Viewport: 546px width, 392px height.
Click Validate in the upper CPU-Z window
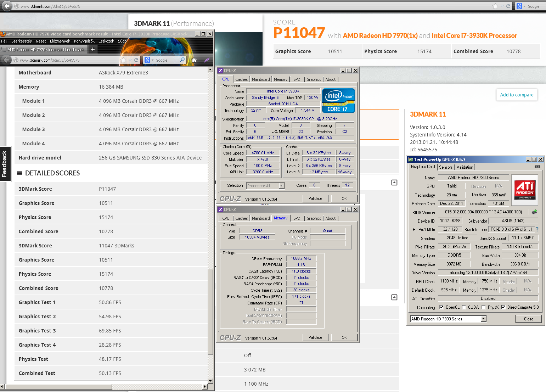(x=315, y=198)
